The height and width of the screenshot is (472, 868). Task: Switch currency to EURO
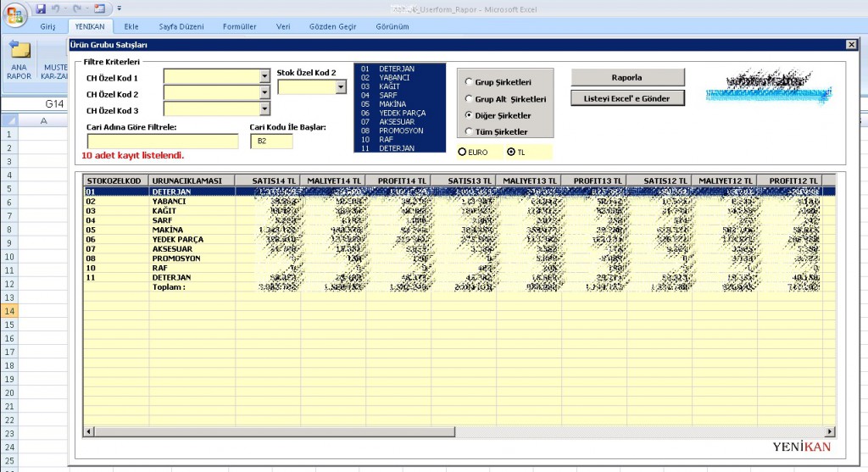(x=462, y=152)
